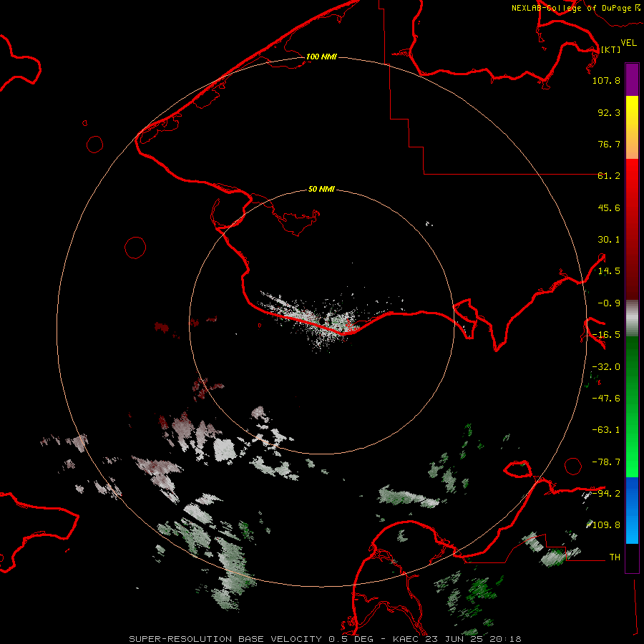The width and height of the screenshot is (644, 644).
Task: Click the 45.6 velocity scale value
Action: coord(609,208)
